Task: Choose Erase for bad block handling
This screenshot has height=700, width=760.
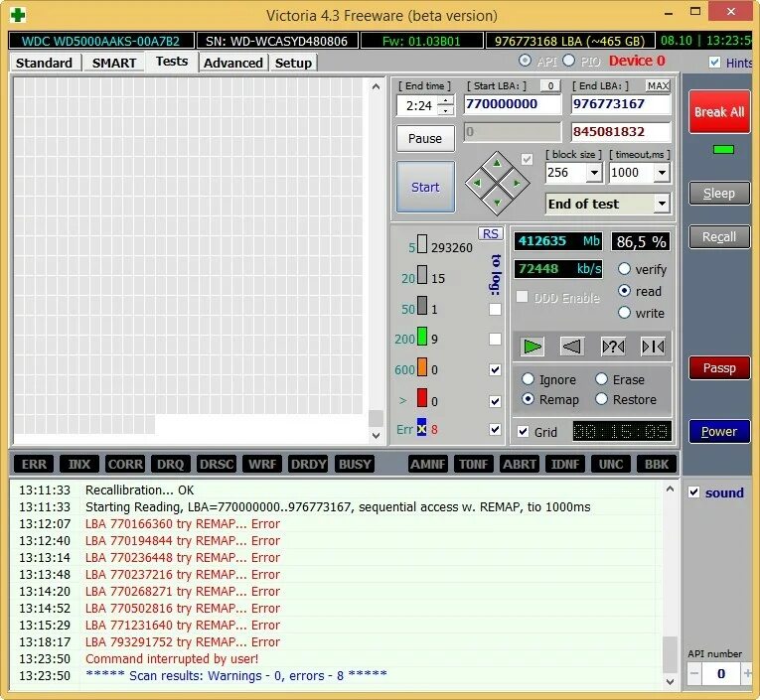Action: [601, 379]
